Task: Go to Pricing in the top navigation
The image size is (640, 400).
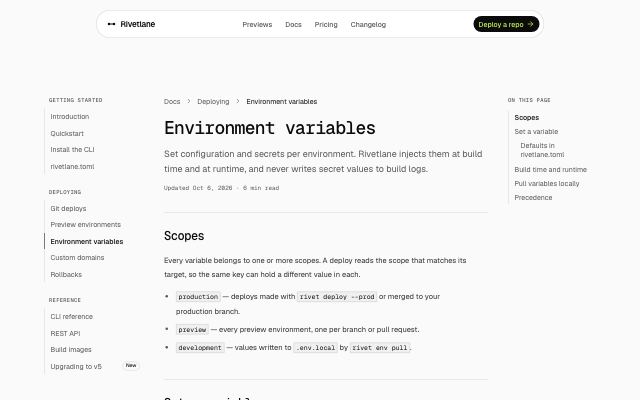Action: click(x=326, y=24)
